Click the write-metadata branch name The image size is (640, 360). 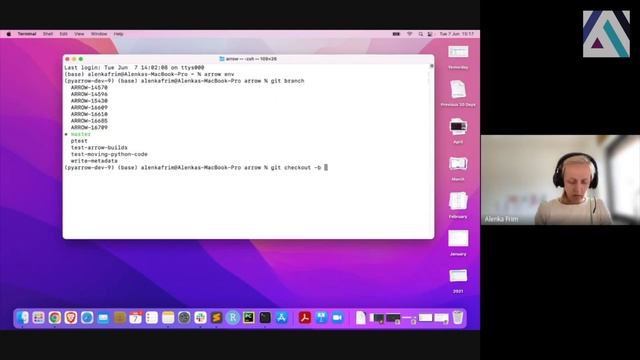tap(94, 161)
